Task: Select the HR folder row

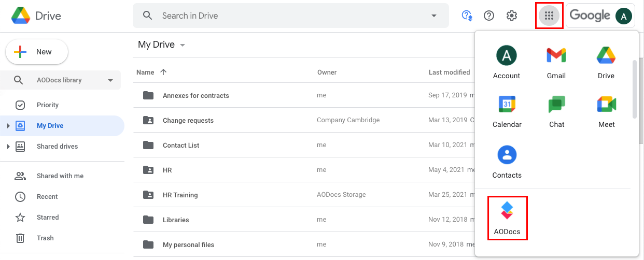Action: click(x=304, y=170)
